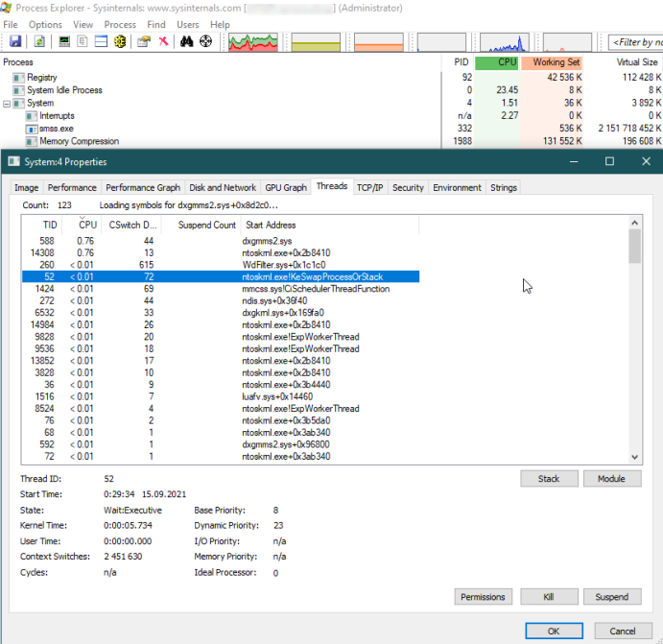The width and height of the screenshot is (663, 644).
Task: Select thread row dxgkrnl.sys+0x169fa0
Action: coord(221,313)
